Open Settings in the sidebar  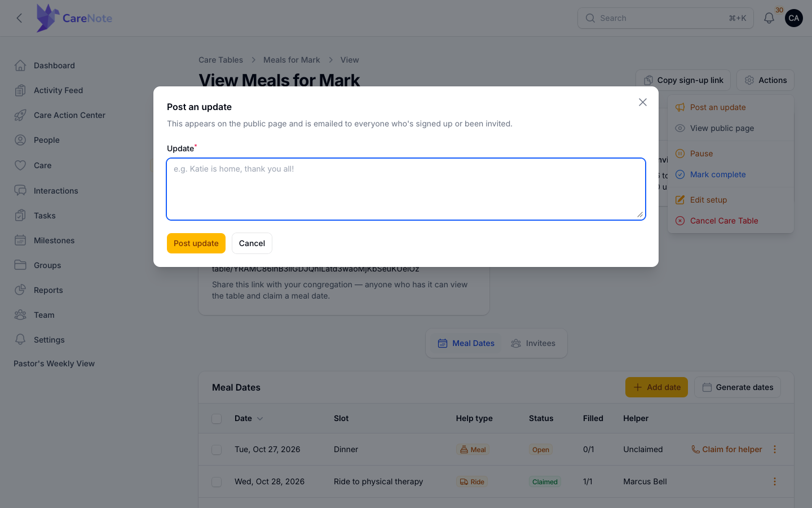[x=49, y=340]
